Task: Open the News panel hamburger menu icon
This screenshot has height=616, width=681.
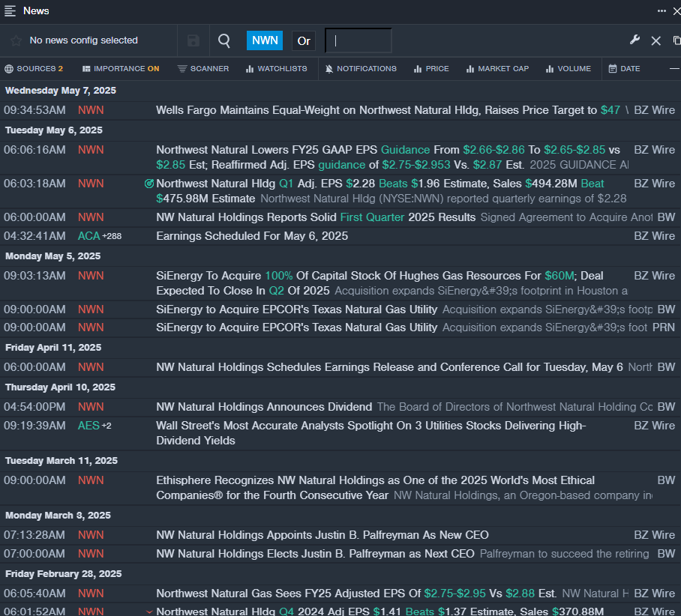Action: click(10, 10)
